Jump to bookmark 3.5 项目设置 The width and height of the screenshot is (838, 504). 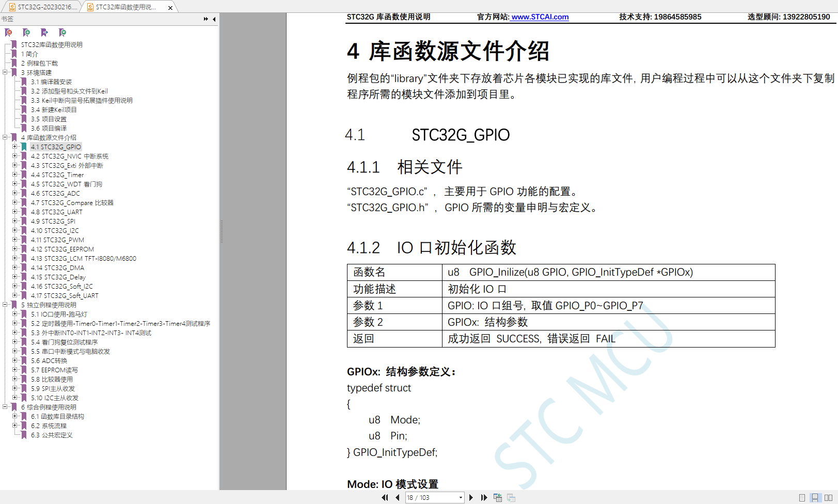[x=49, y=119]
